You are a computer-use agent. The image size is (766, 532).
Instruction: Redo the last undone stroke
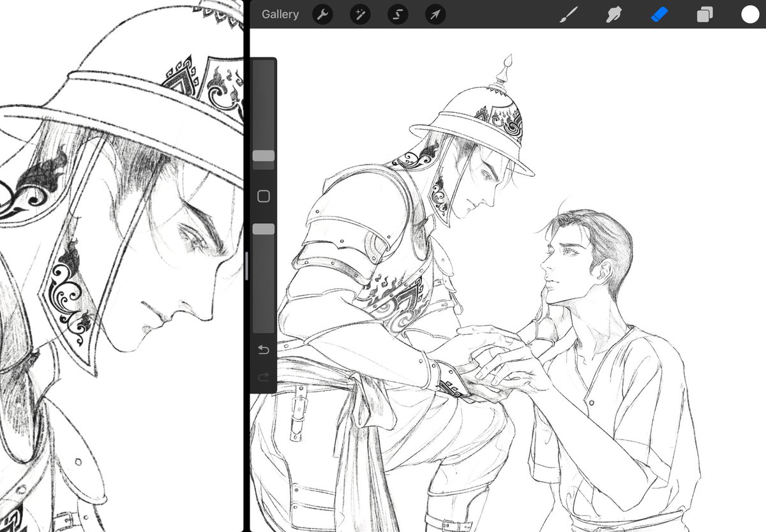coord(264,378)
